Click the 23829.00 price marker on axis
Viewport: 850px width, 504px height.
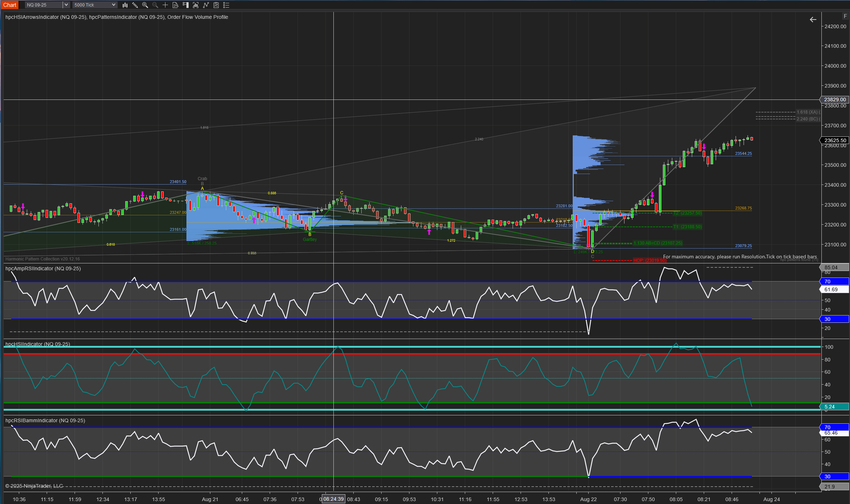[x=835, y=99]
